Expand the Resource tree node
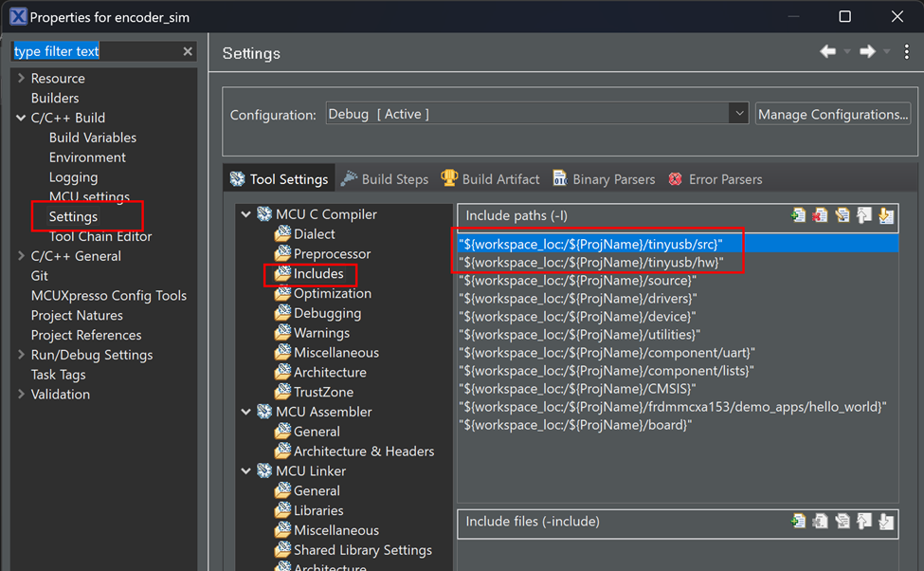The image size is (924, 571). point(21,78)
